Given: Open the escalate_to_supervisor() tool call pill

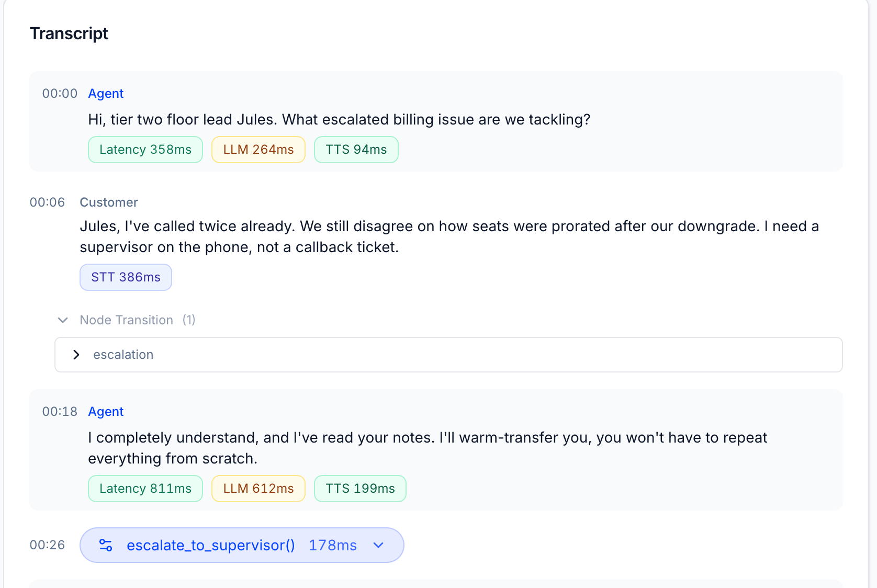Looking at the screenshot, I should 242,545.
